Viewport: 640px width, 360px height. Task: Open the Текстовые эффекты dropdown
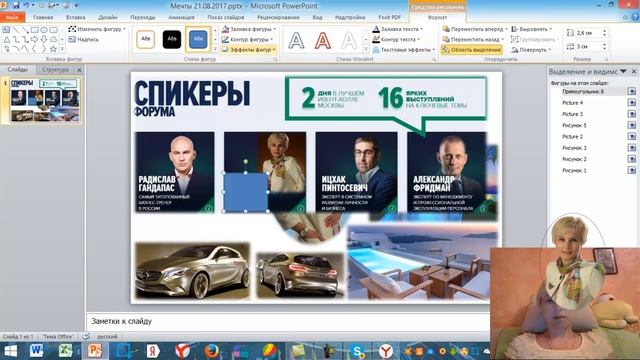[403, 50]
